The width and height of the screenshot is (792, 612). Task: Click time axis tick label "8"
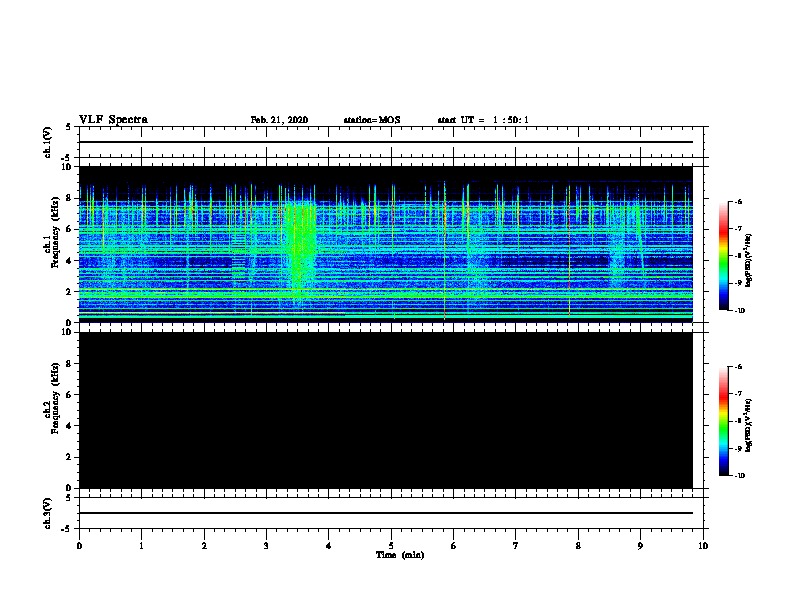coord(578,546)
